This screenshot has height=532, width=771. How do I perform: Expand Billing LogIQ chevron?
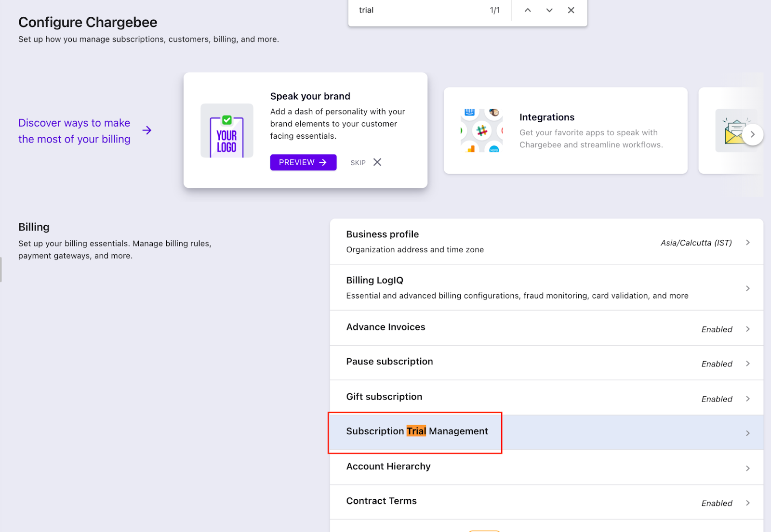pyautogui.click(x=748, y=288)
